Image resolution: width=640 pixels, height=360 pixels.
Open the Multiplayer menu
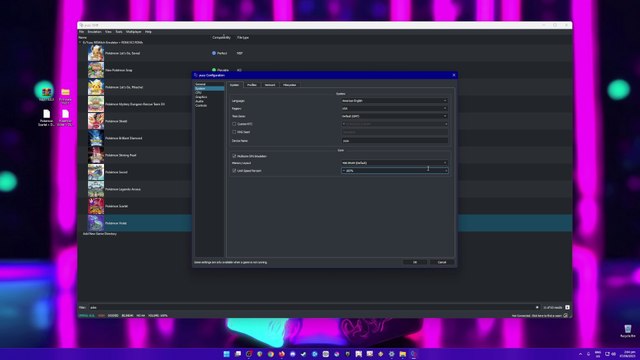(133, 32)
